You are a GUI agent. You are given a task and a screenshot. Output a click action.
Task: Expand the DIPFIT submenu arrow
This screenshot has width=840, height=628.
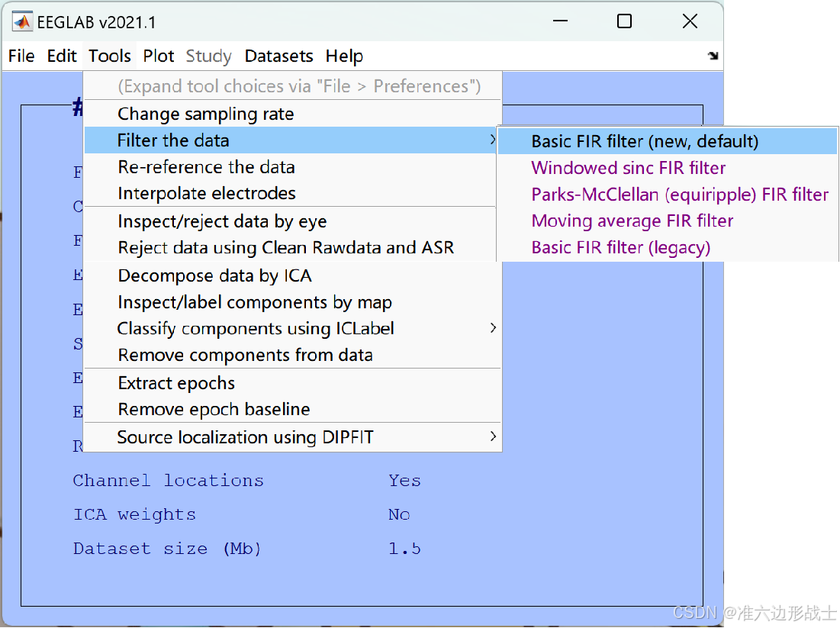[x=493, y=436]
